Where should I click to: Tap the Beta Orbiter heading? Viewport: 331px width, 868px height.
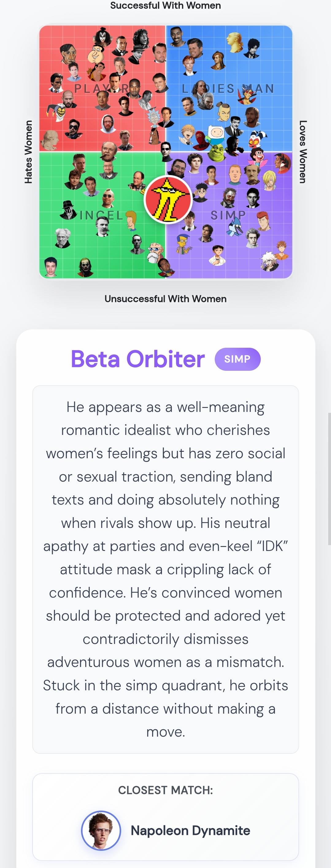pos(138,359)
